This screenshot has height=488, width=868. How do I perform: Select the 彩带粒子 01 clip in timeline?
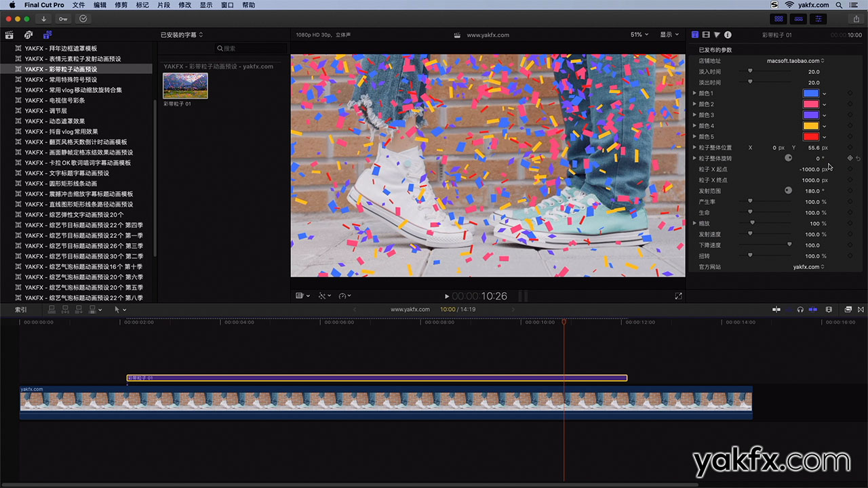click(377, 378)
